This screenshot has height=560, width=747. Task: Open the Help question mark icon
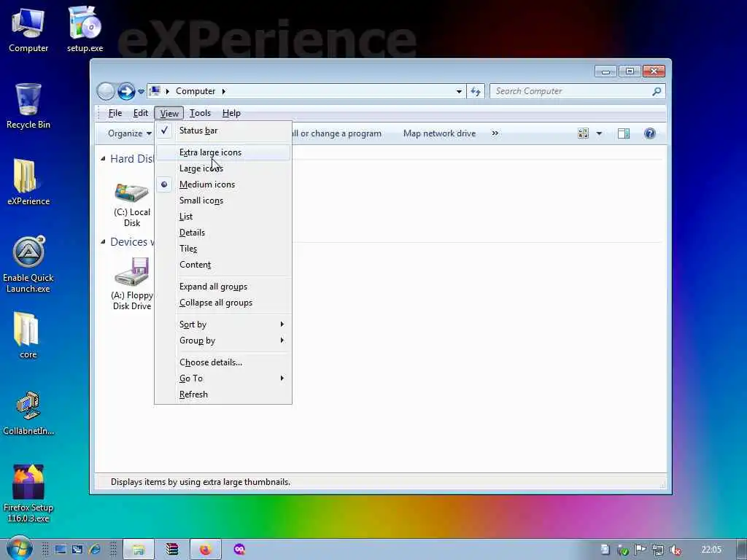pyautogui.click(x=650, y=133)
